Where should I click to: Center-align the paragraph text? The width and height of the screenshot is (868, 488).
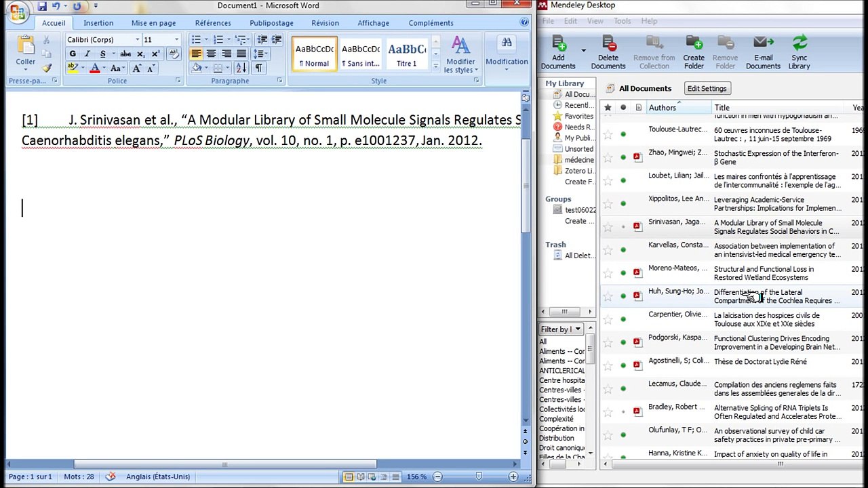(x=211, y=54)
